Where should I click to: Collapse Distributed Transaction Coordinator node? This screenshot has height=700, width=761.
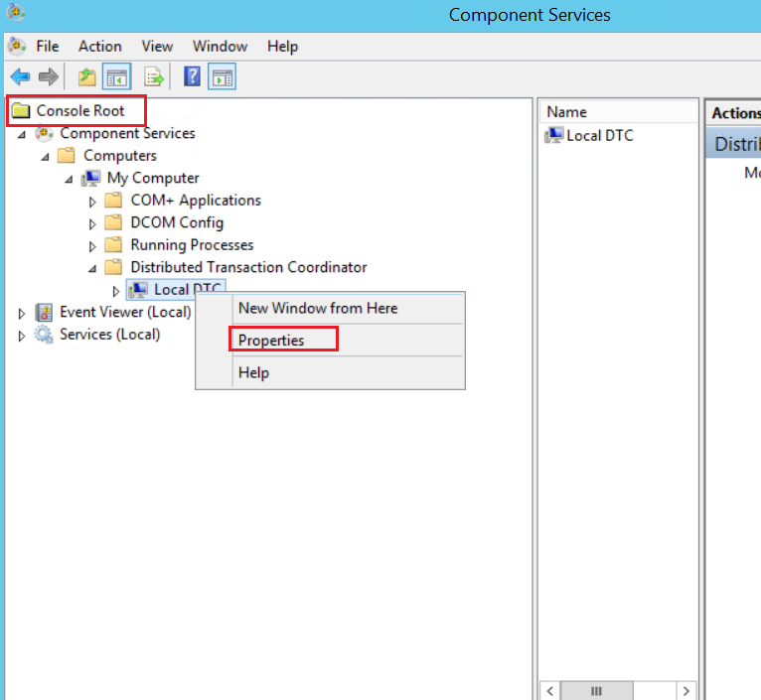pos(92,268)
